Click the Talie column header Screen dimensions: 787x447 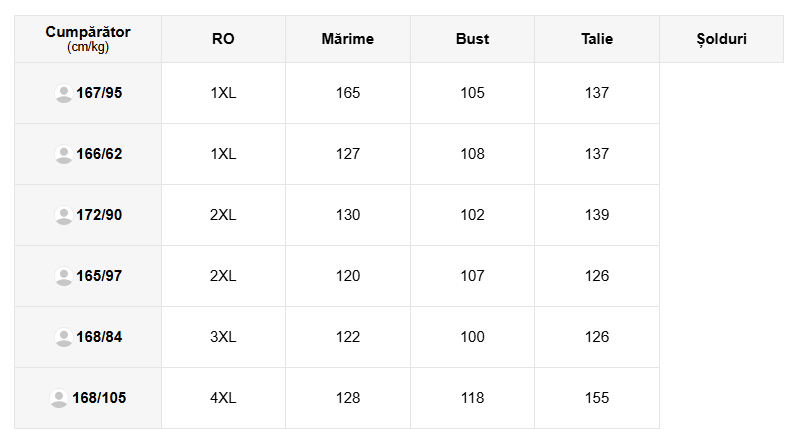click(597, 39)
